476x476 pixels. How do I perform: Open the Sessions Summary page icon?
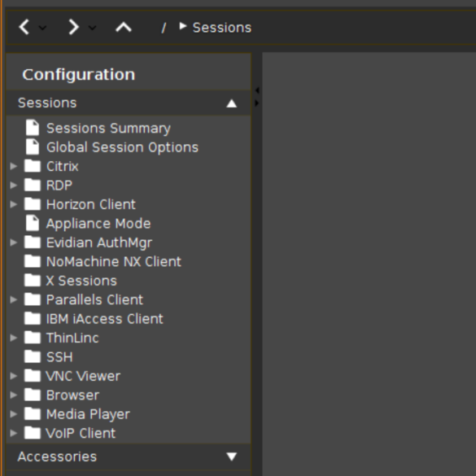(x=33, y=128)
